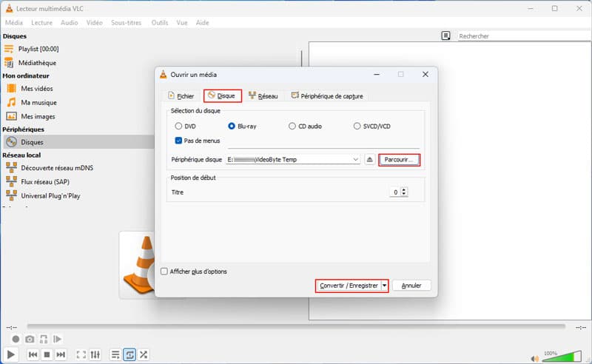The height and width of the screenshot is (364, 592).
Task: Adjust the volume slider
Action: coord(562,356)
